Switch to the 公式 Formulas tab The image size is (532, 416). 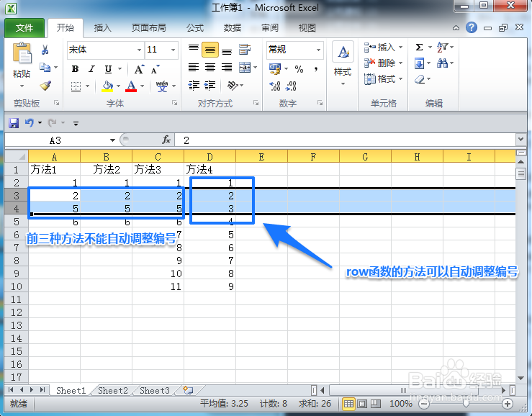click(x=195, y=28)
